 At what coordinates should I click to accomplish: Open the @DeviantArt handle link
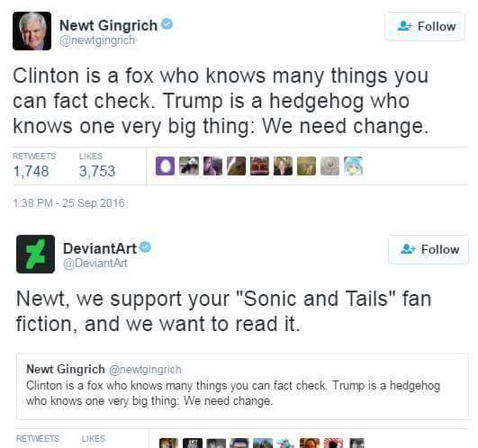95,264
